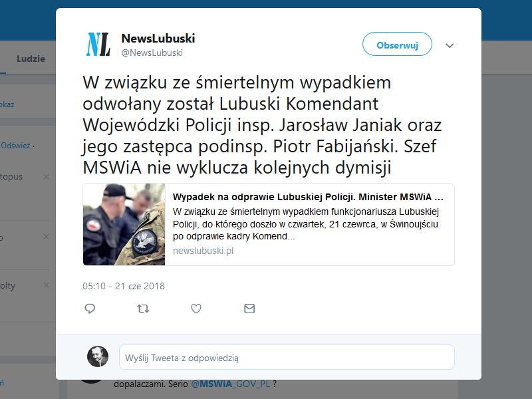The image size is (532, 399).
Task: Send tweet via direct message envelope icon
Action: pos(249,309)
